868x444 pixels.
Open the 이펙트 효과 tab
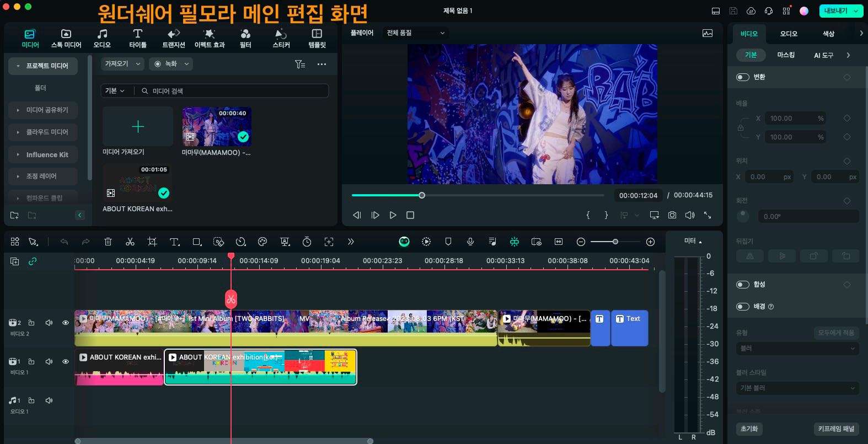coord(210,39)
